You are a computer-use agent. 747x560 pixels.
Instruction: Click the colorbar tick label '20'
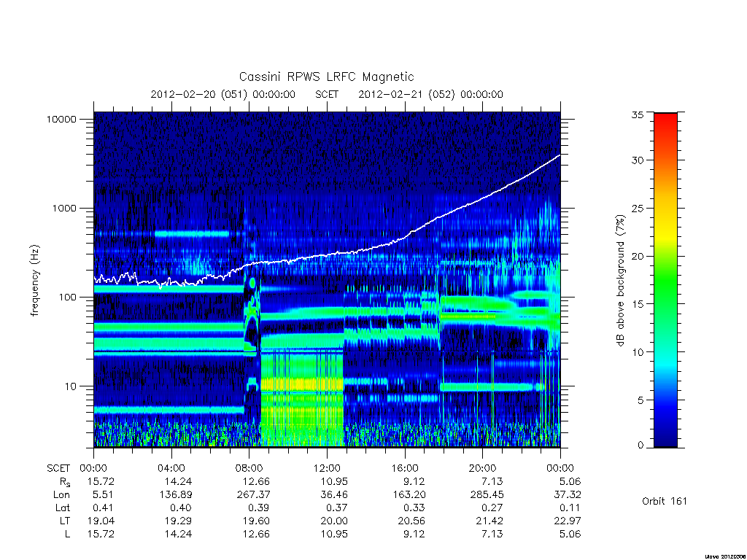click(x=637, y=256)
